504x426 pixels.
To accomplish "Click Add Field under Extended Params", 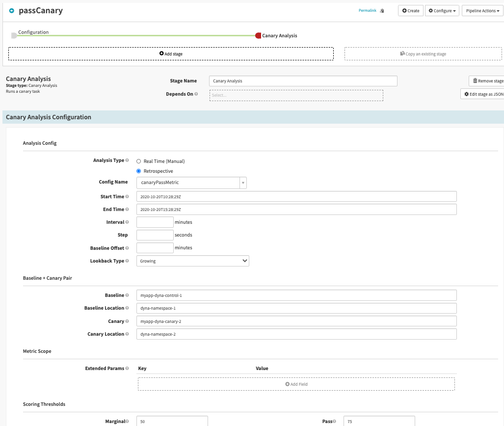I will coord(296,384).
